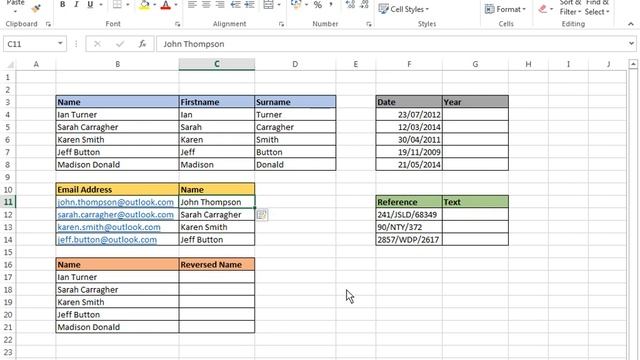The height and width of the screenshot is (360, 640).
Task: Click the cell with date 19/11/2009
Action: tap(409, 152)
